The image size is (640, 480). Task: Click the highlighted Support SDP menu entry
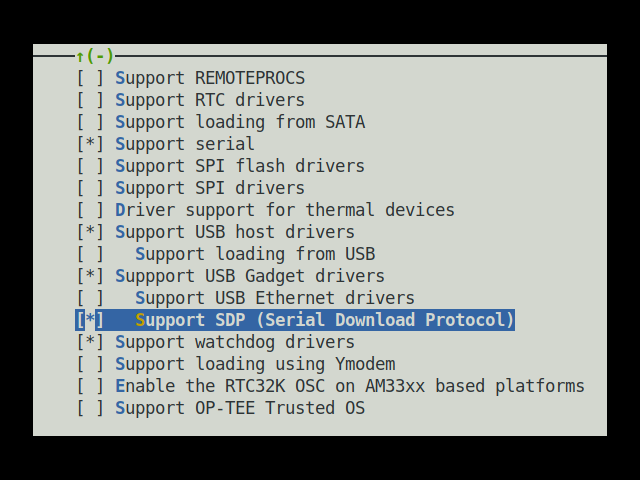coord(324,320)
